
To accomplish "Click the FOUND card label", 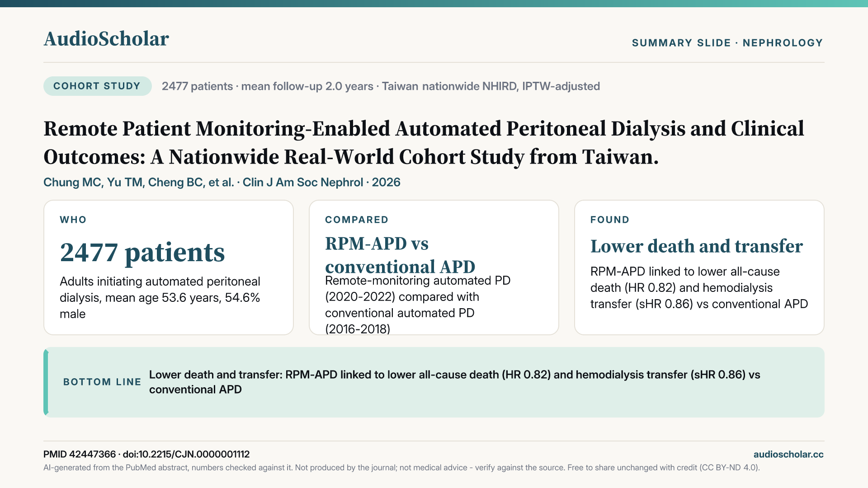I will tap(610, 220).
